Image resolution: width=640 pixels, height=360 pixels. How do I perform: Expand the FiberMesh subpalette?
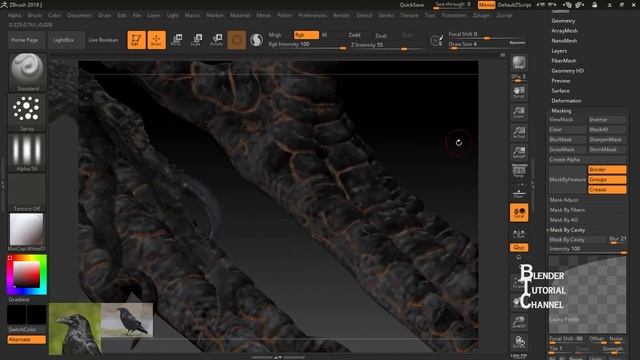[x=564, y=61]
